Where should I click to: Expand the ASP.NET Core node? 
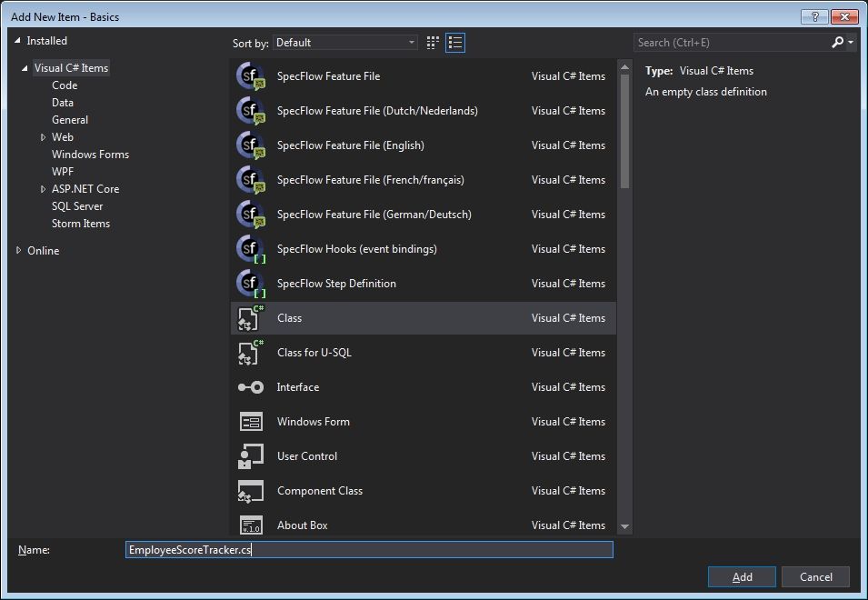(43, 189)
